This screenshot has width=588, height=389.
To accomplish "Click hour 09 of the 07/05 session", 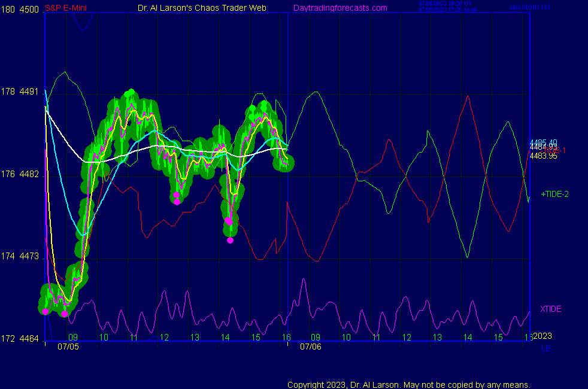I will point(72,338).
